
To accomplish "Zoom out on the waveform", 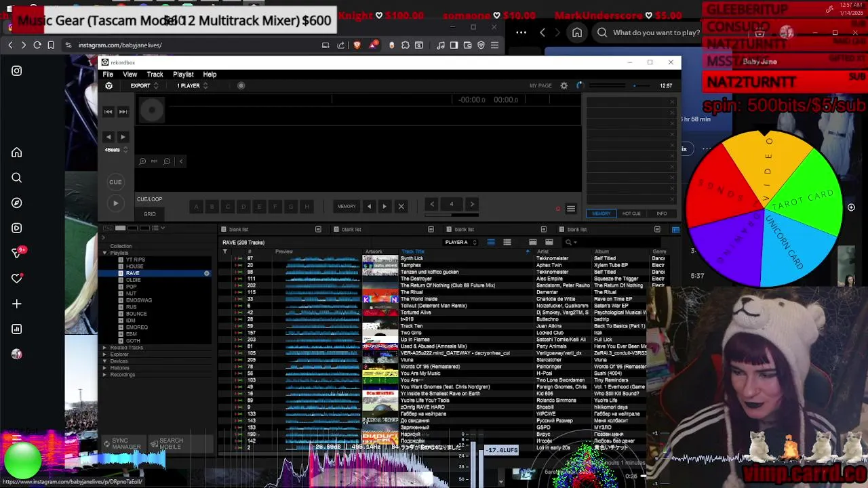I will click(167, 161).
